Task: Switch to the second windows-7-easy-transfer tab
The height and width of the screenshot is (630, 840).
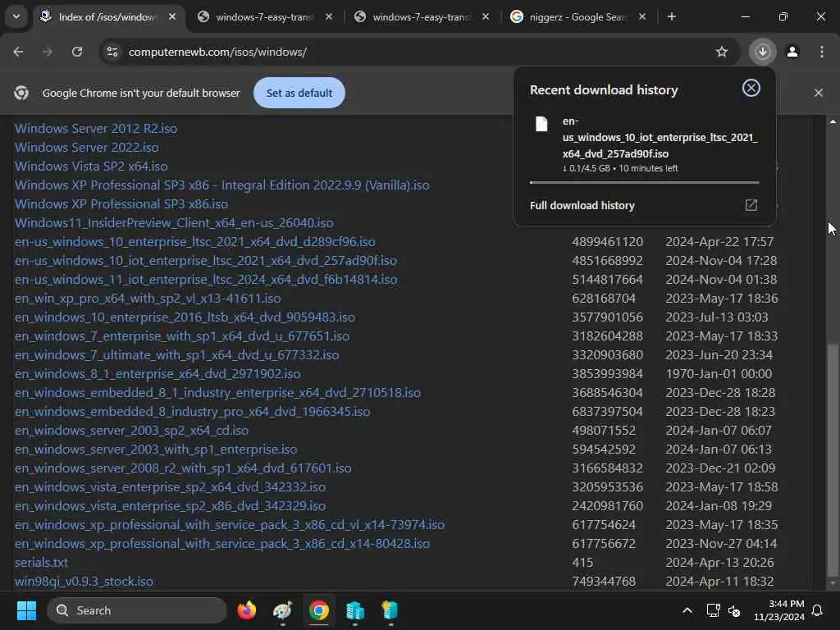Action: pyautogui.click(x=421, y=16)
